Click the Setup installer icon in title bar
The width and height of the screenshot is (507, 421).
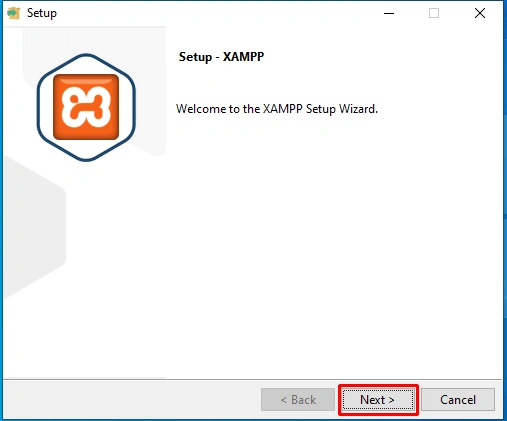13,13
